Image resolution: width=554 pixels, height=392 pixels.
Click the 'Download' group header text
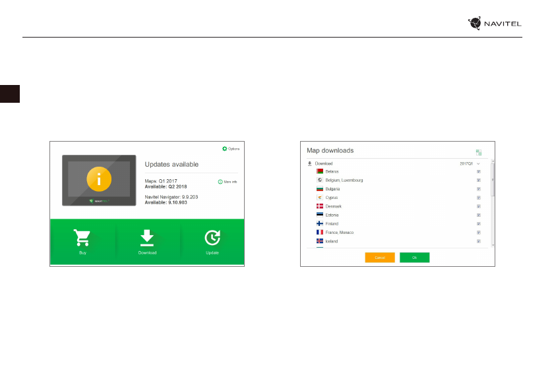pos(324,163)
